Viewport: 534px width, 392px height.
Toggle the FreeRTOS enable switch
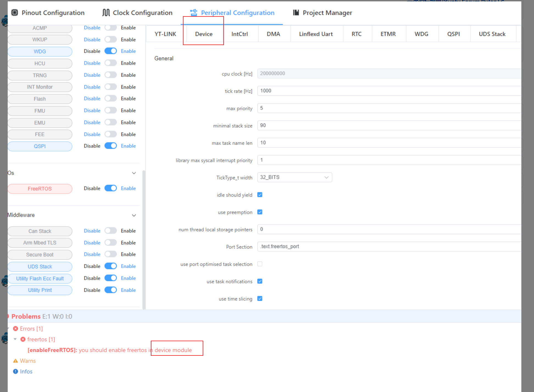pos(111,188)
